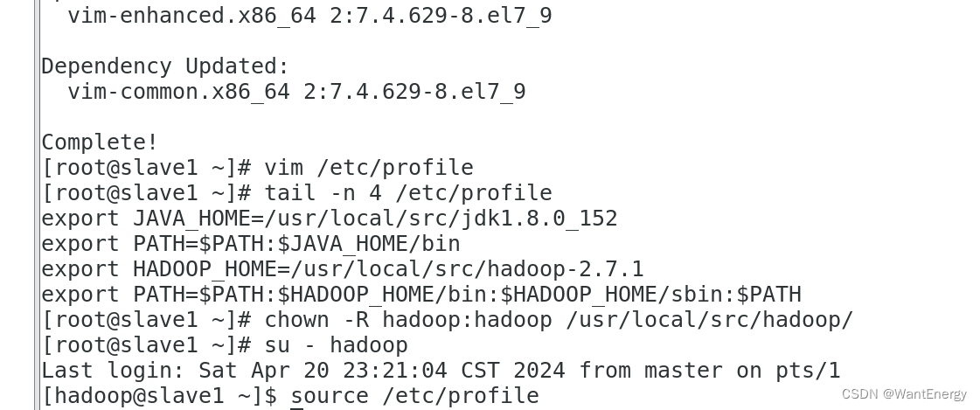Screen dimensions: 980x410
Task: Place cursor on "source /etc/profile" command
Action: [x=414, y=396]
